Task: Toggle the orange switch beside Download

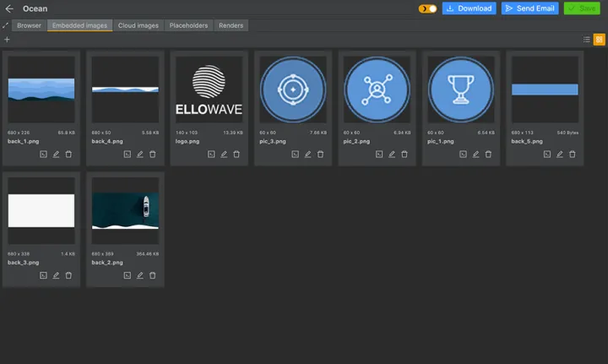Action: point(428,8)
